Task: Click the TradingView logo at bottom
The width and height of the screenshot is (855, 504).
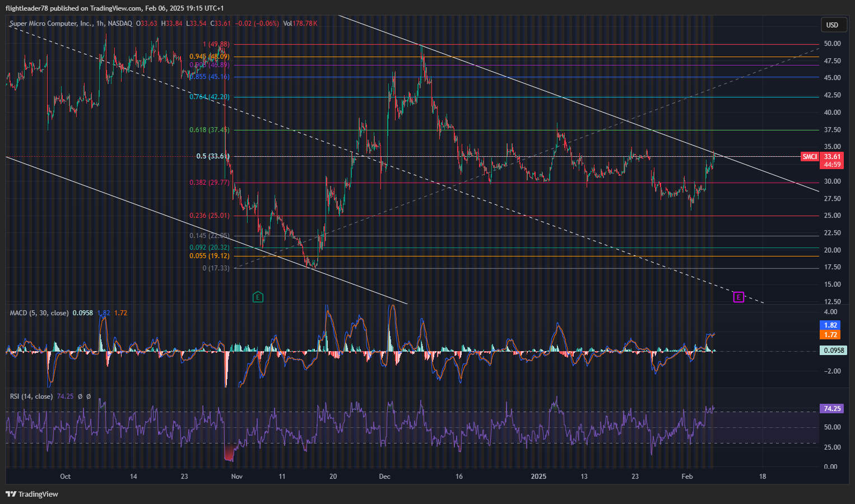Action: click(x=32, y=494)
